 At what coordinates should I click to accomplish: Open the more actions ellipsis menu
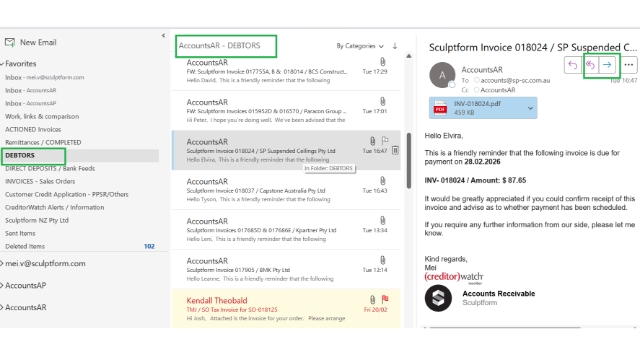629,65
